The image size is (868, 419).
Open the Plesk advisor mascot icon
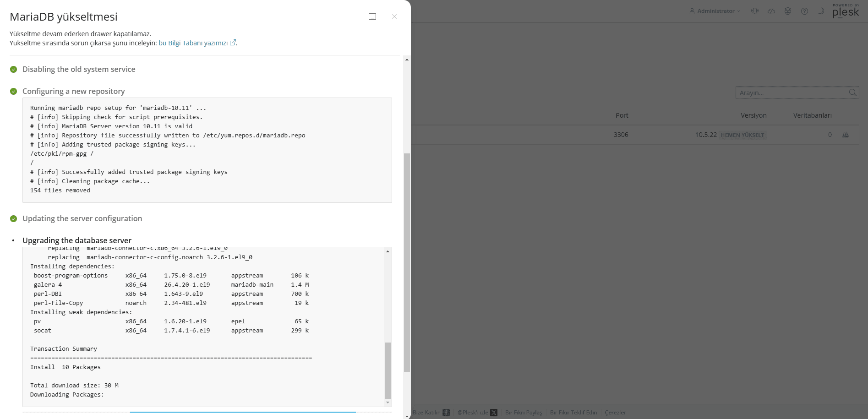788,11
